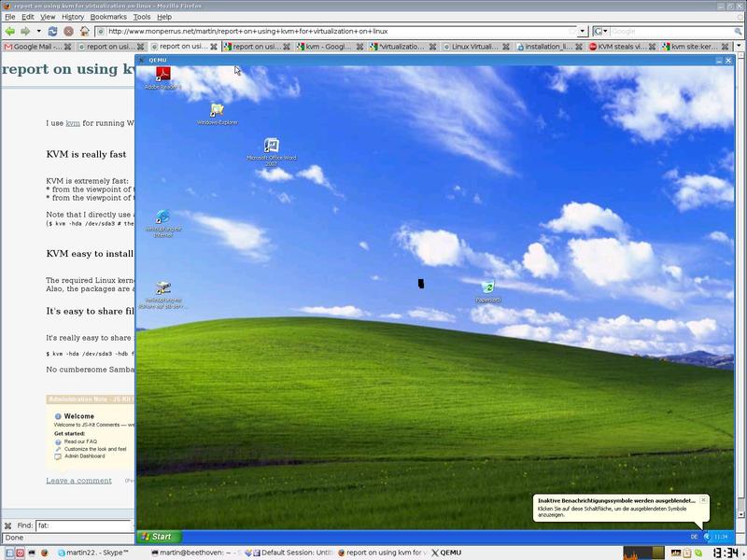Screen dimensions: 747x560
Task: Open the File menu
Action: pyautogui.click(x=9, y=17)
